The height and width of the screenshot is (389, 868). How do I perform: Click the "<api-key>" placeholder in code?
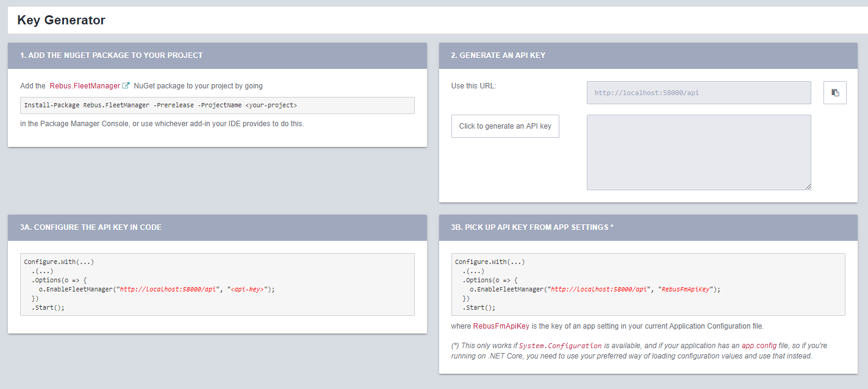click(248, 290)
